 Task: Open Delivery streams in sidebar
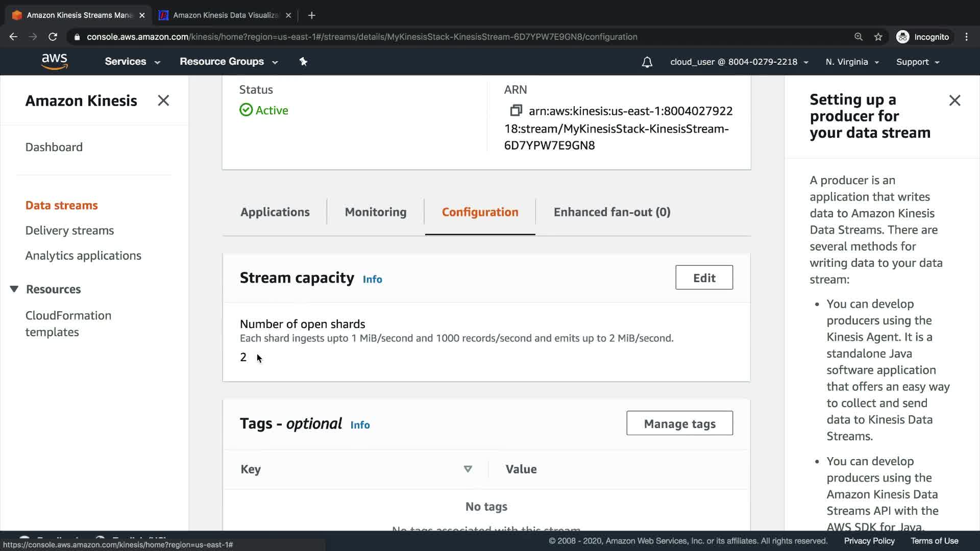tap(69, 231)
